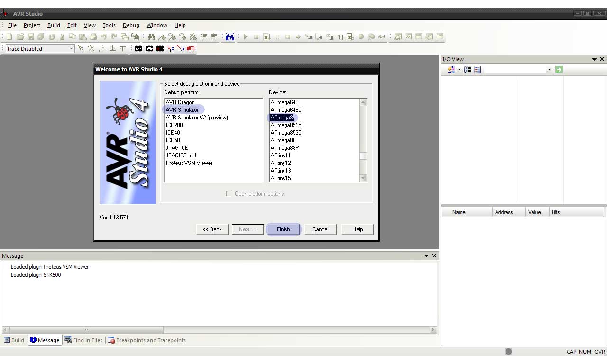Click Message panel horizontal scrollbar

pyautogui.click(x=219, y=330)
